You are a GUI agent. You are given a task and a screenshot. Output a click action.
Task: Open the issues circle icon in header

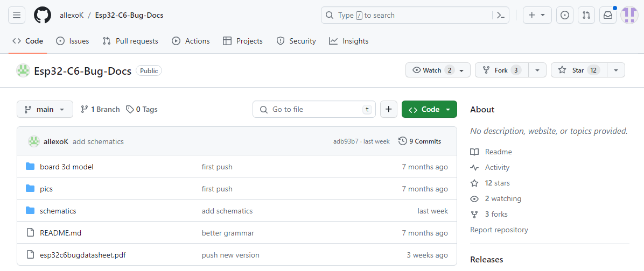564,15
